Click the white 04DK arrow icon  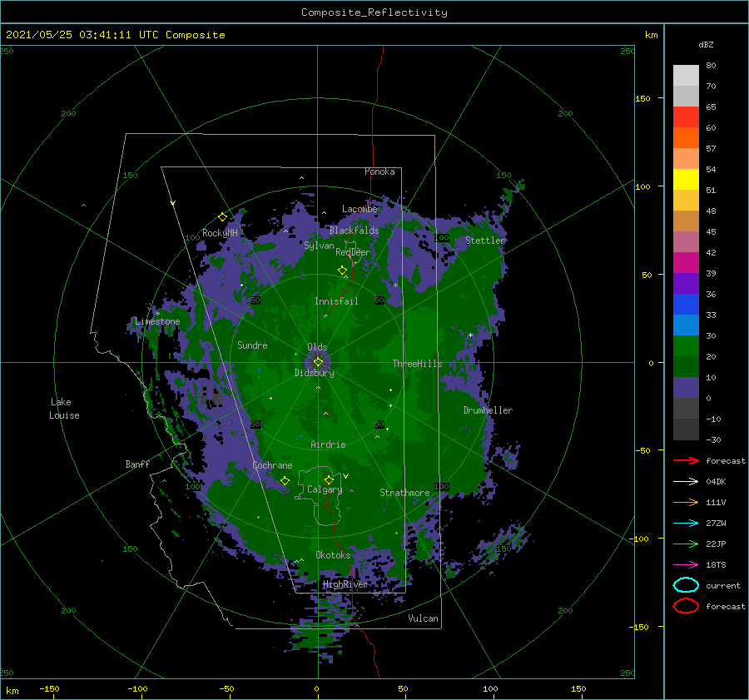[x=686, y=482]
